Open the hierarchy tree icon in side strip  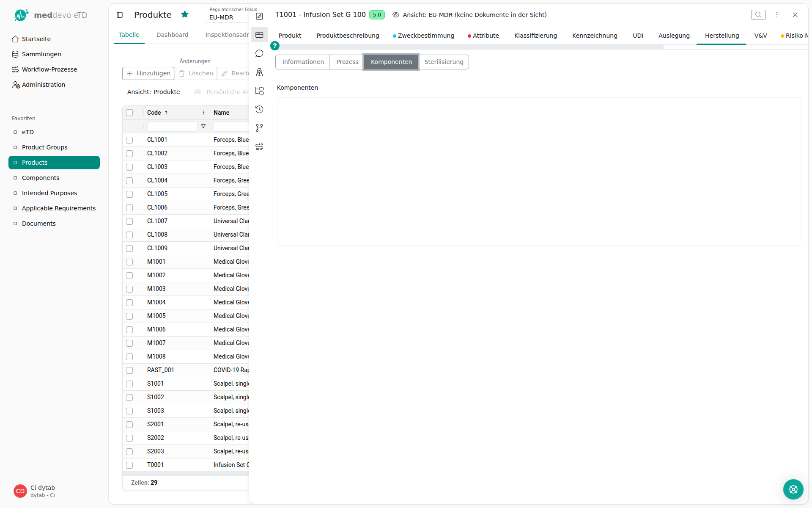tap(259, 91)
